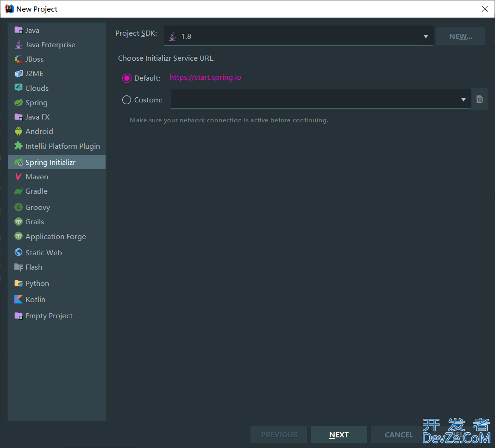Click the Spring Initializr icon
Image resolution: width=495 pixels, height=448 pixels.
click(x=19, y=162)
